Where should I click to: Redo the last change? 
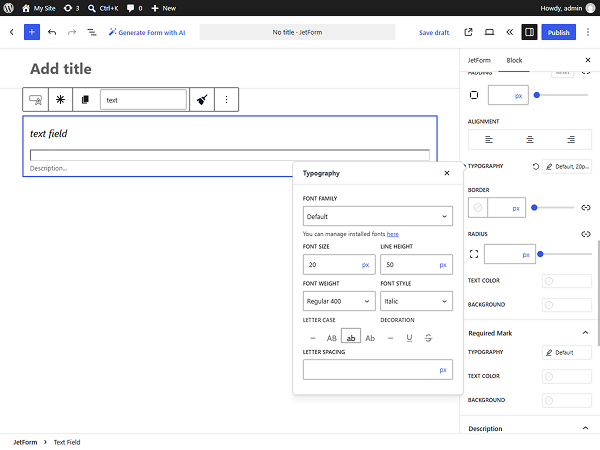tap(72, 32)
